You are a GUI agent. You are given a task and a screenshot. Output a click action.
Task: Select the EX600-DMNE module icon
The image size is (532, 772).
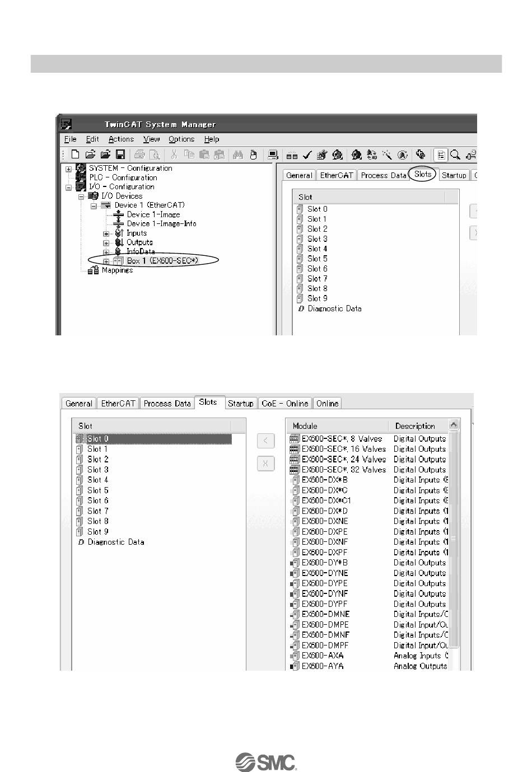pyautogui.click(x=295, y=614)
